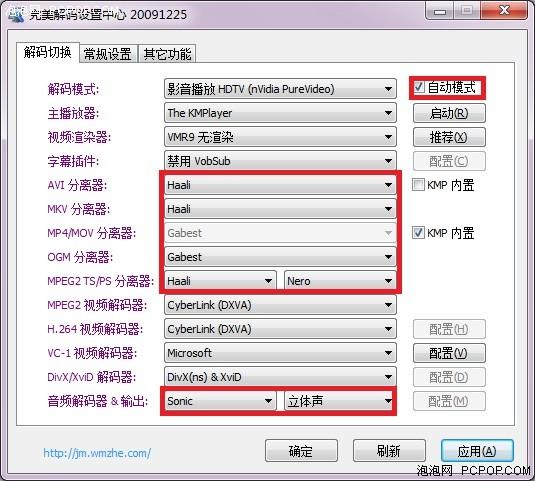Toggle the 自动模式 checkbox
This screenshot has height=481, width=535.
419,87
